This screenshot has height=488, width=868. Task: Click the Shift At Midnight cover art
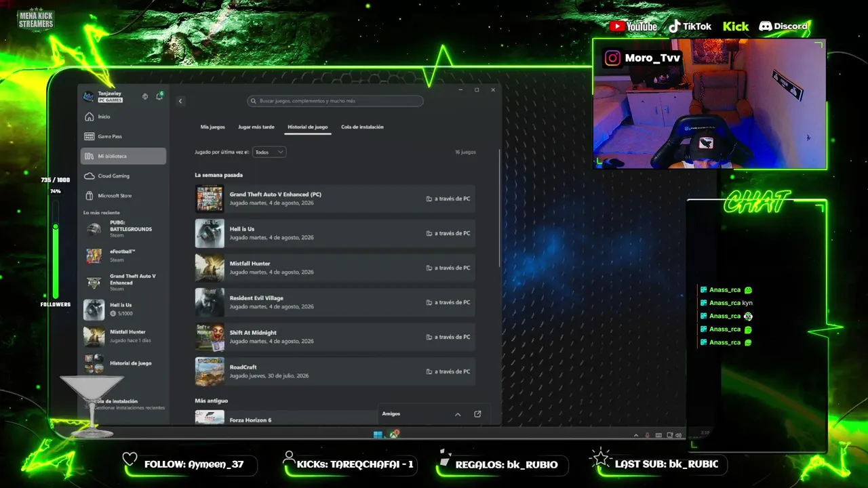point(210,337)
